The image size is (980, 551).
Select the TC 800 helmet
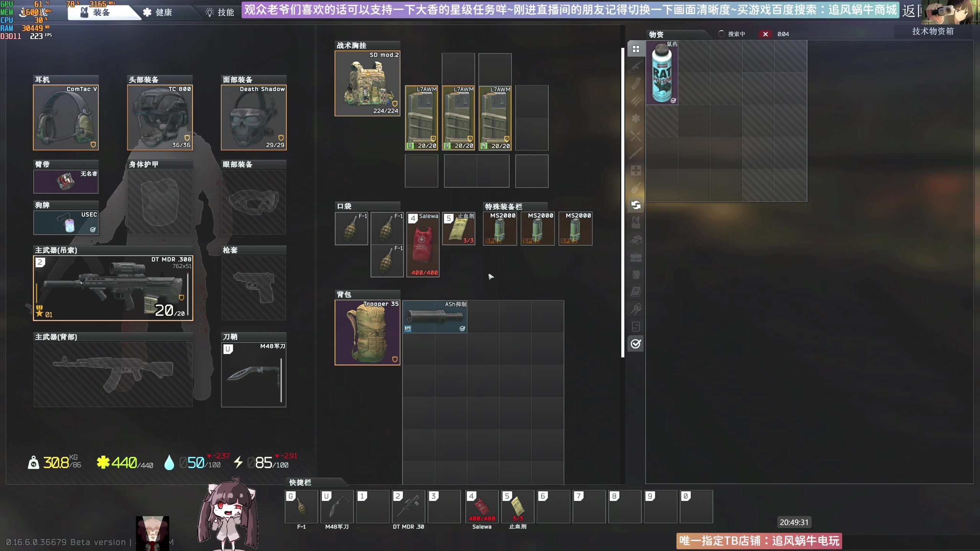coord(160,117)
